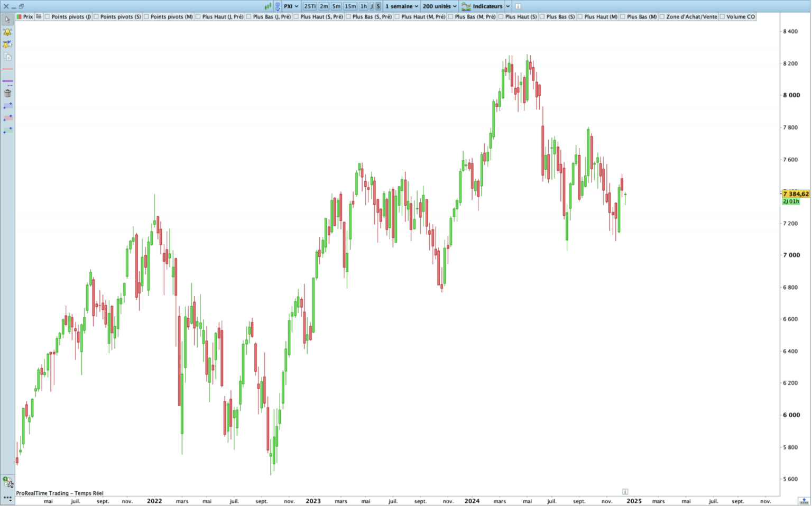The image size is (812, 506).
Task: Open the Indicateurs panel
Action: click(483, 6)
